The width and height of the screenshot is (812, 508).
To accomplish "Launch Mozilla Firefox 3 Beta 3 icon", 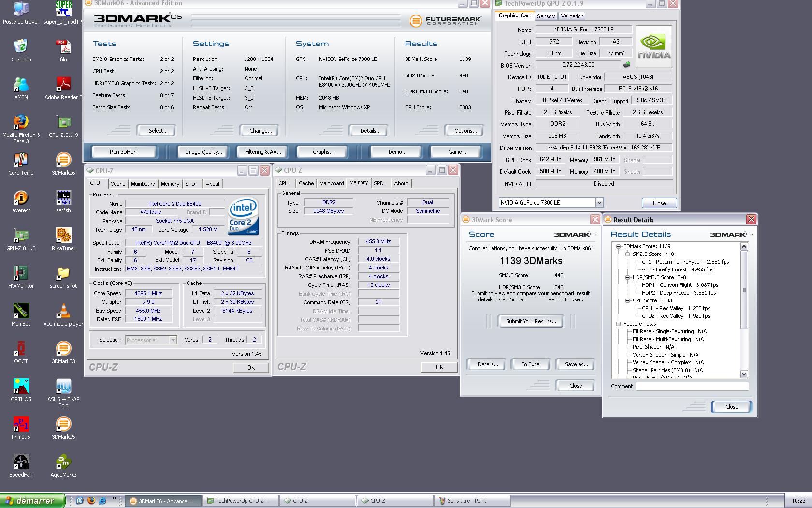I will click(x=21, y=129).
